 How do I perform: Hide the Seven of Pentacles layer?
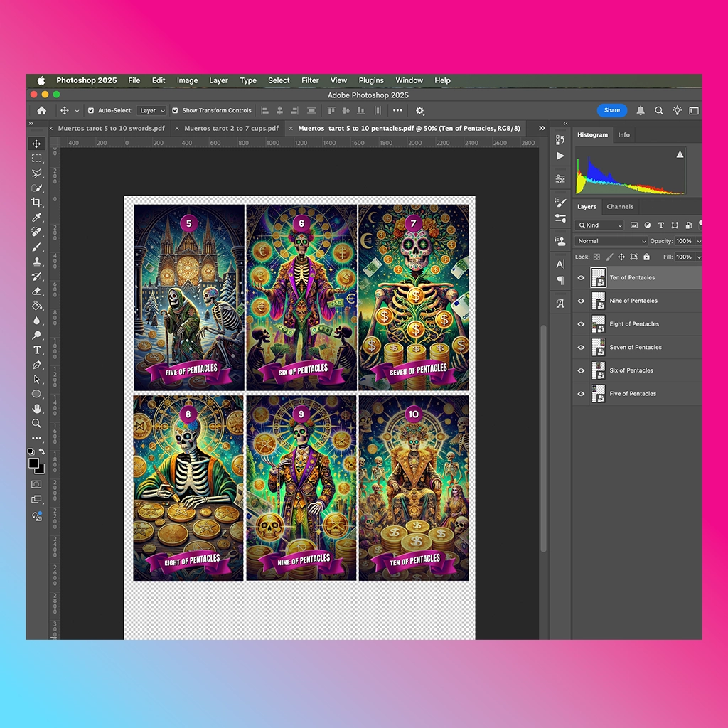click(x=581, y=347)
